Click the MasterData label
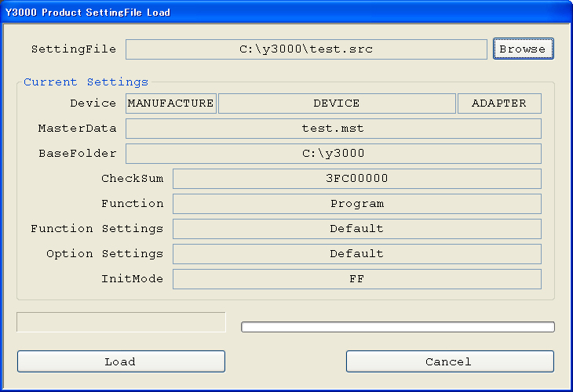The width and height of the screenshot is (573, 392). 77,128
